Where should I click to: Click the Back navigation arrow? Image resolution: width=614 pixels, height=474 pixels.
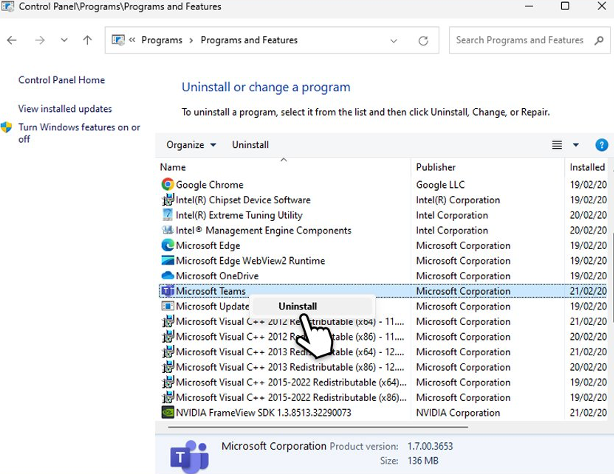(x=12, y=40)
